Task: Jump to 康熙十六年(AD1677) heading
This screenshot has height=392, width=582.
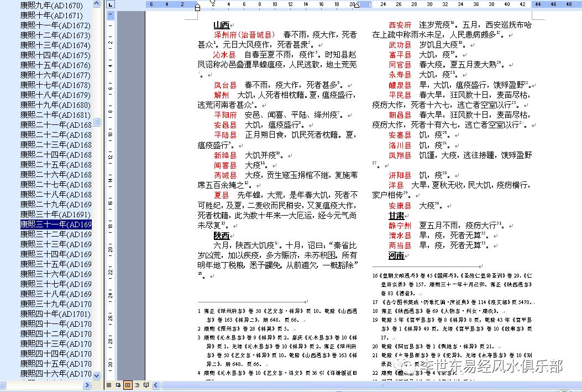Action: (x=55, y=75)
